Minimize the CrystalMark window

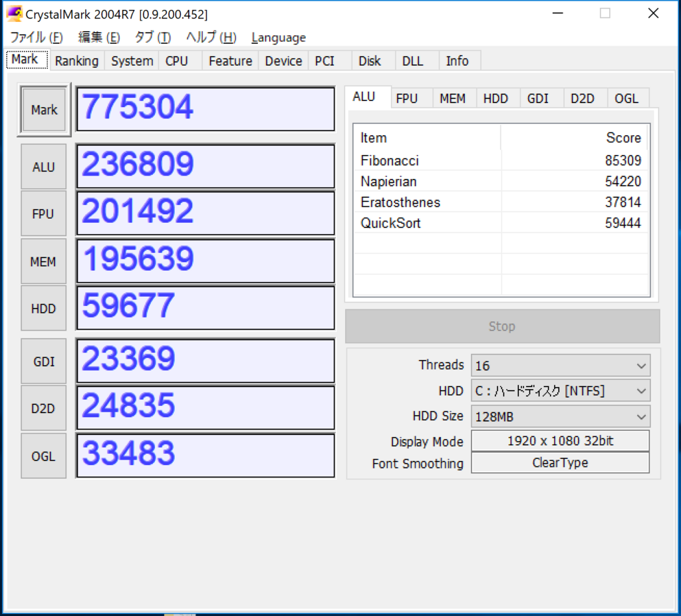click(x=558, y=13)
